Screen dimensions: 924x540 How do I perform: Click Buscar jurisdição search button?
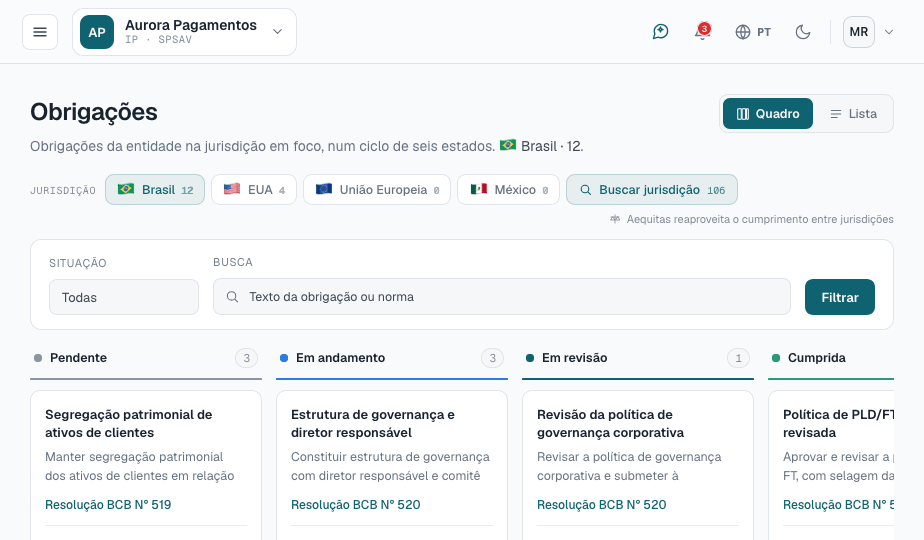tap(652, 190)
